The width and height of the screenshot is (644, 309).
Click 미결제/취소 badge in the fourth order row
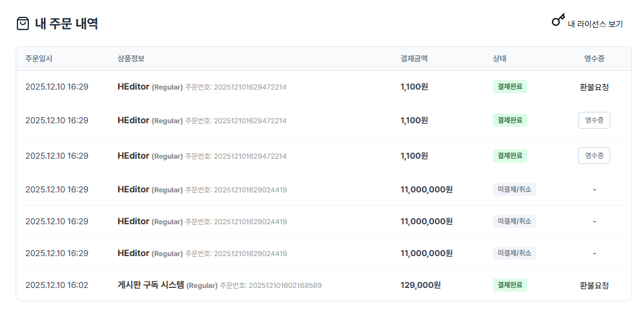click(515, 189)
